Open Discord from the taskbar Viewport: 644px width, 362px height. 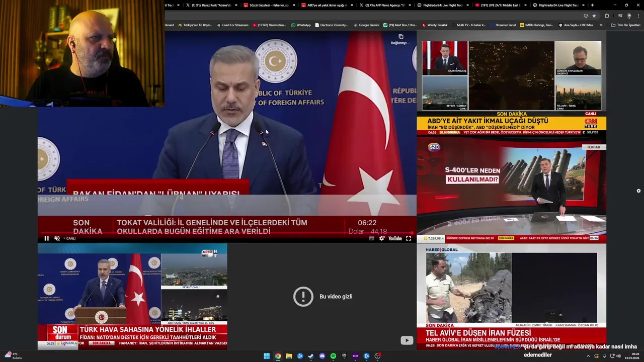pos(322,356)
